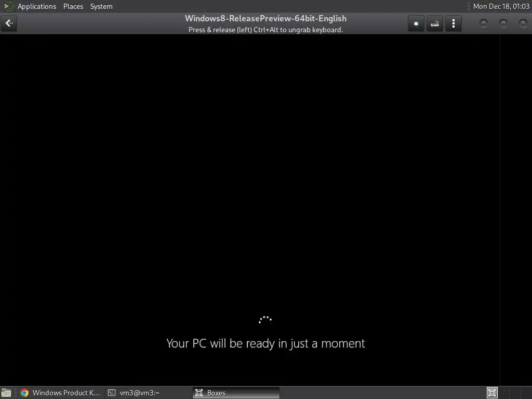
Task: Click the window title Windows8-ReleasePreview-64bit-English
Action: [265, 18]
